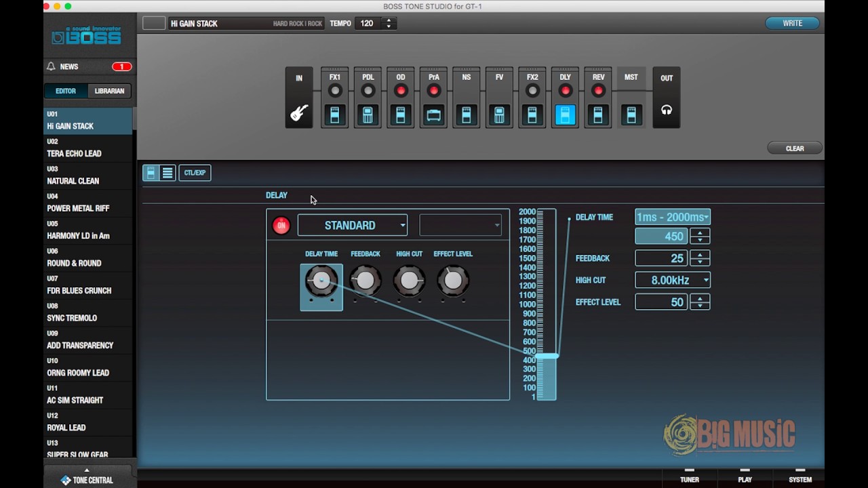This screenshot has height=488, width=868.
Task: Click the CLEAR button
Action: (x=795, y=148)
